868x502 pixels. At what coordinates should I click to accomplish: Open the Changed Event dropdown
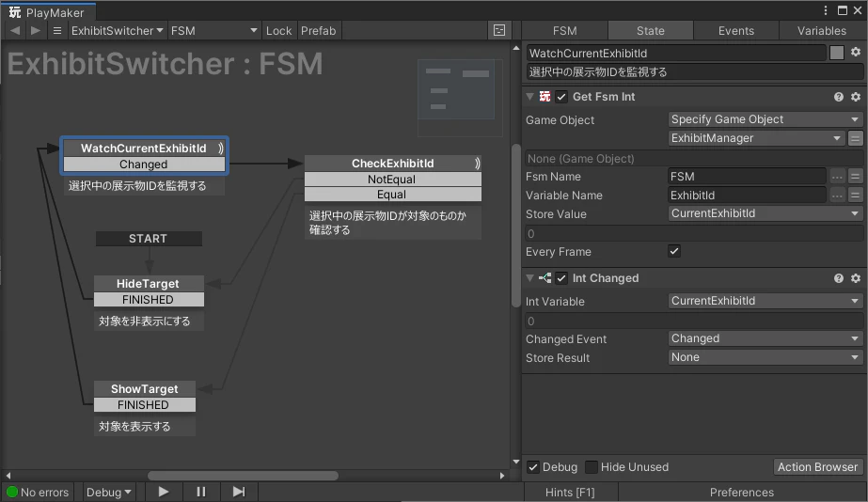765,338
